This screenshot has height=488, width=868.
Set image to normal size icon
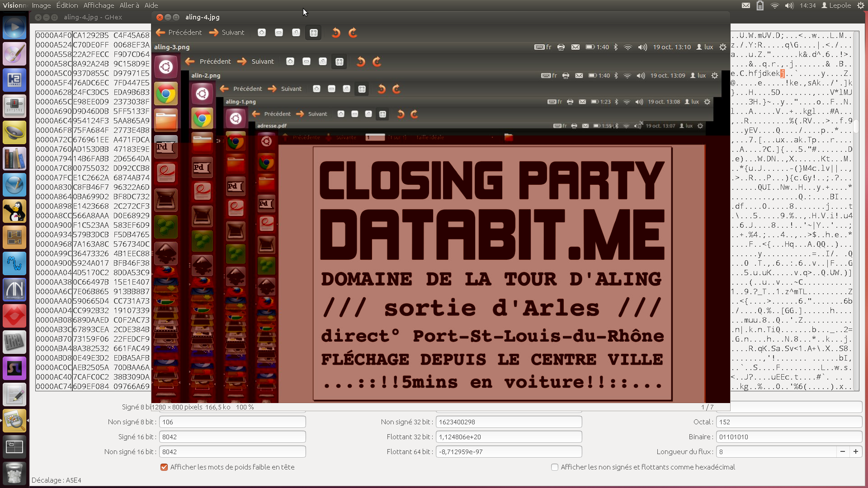click(x=296, y=33)
